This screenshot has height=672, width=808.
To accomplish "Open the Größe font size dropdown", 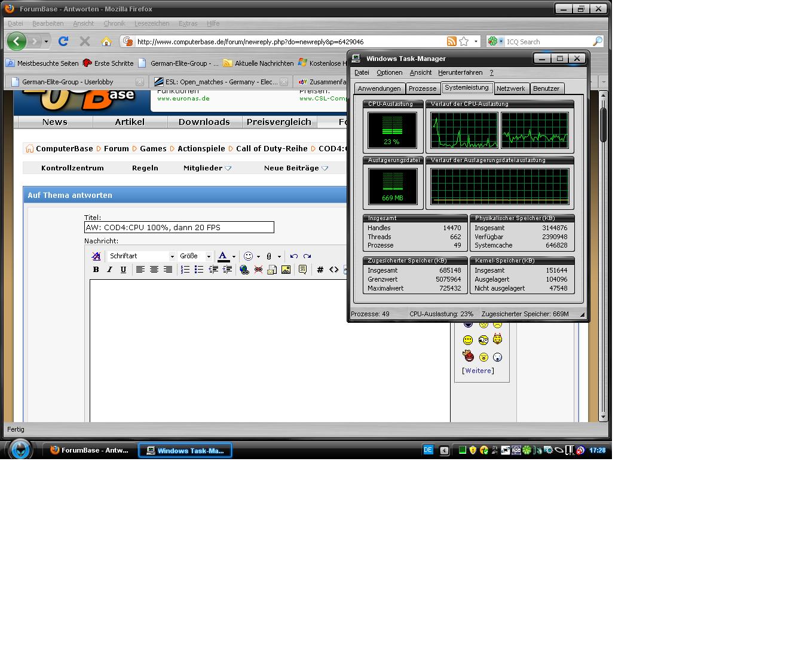I will click(x=195, y=256).
